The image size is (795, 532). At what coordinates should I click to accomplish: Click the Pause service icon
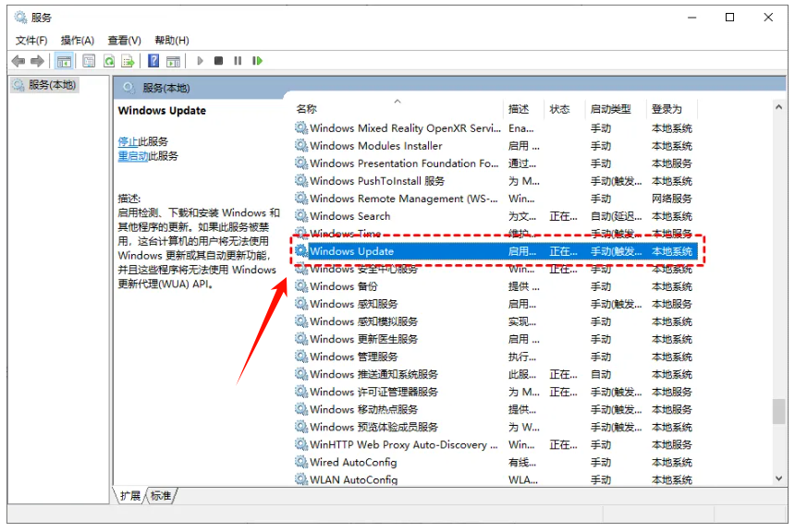tap(238, 61)
